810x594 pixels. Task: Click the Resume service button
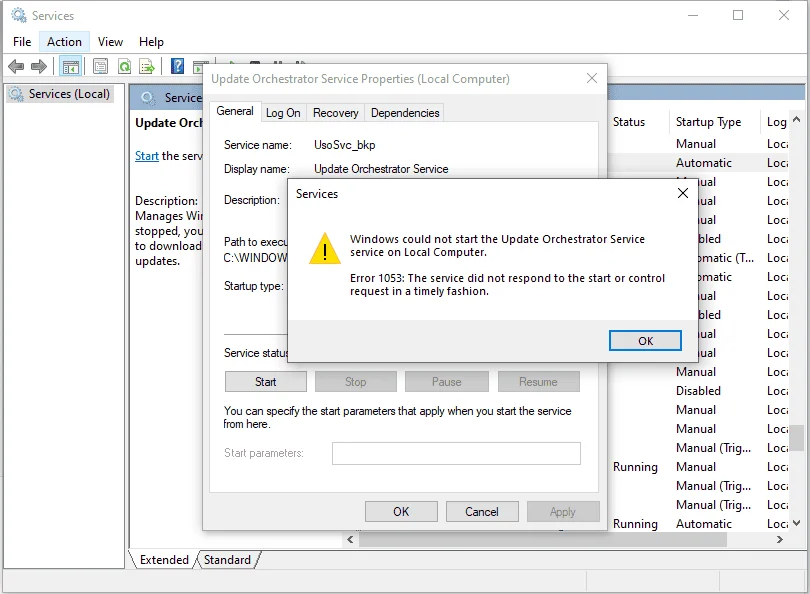pyautogui.click(x=538, y=382)
